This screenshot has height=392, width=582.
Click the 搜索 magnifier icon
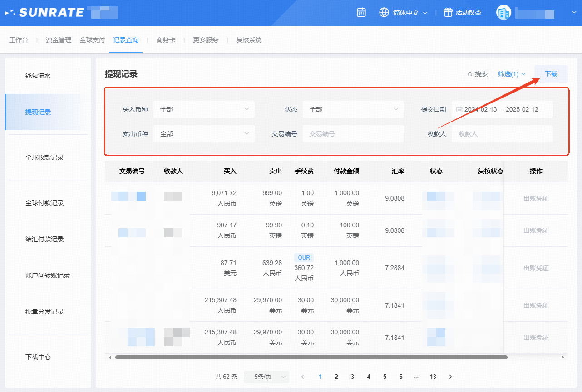[470, 74]
